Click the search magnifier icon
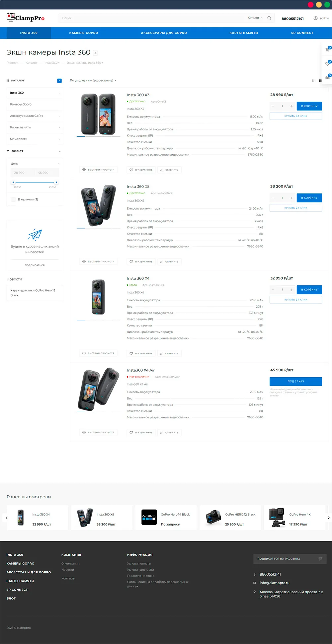 pos(269,18)
